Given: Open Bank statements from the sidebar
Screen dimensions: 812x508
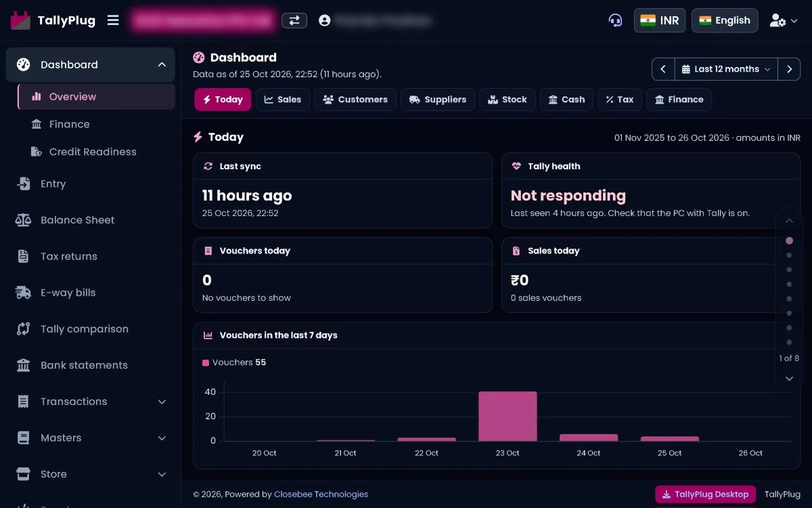Looking at the screenshot, I should (90, 365).
